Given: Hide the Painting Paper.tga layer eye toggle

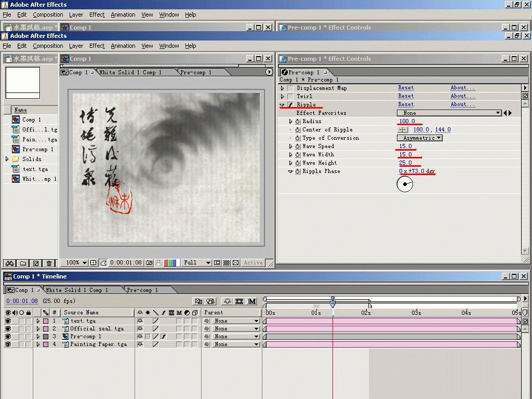Looking at the screenshot, I should point(8,344).
